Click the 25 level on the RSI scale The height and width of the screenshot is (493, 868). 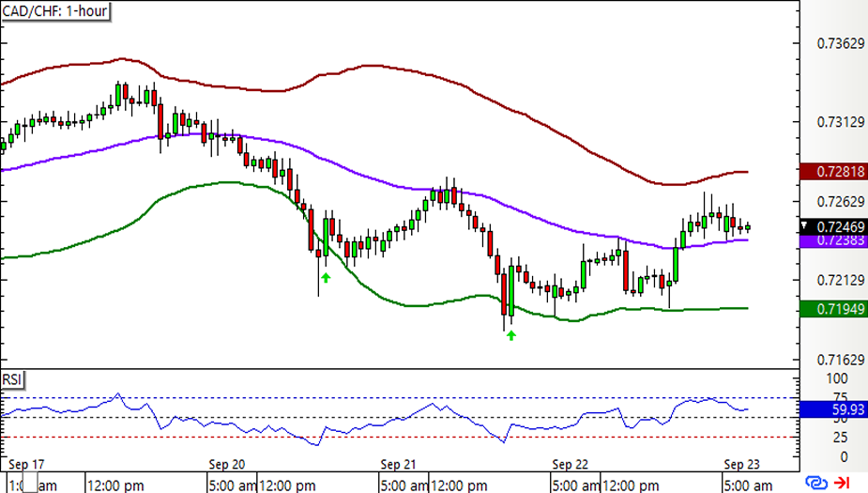(841, 438)
